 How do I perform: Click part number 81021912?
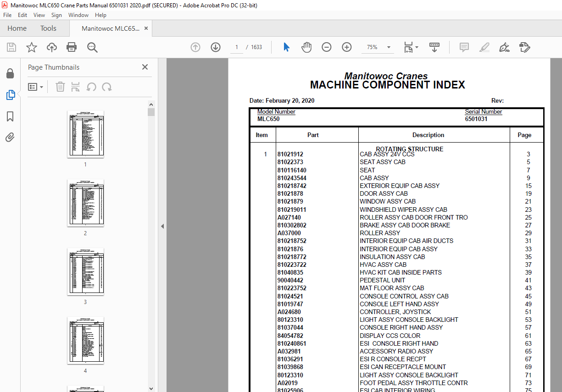pyautogui.click(x=290, y=155)
